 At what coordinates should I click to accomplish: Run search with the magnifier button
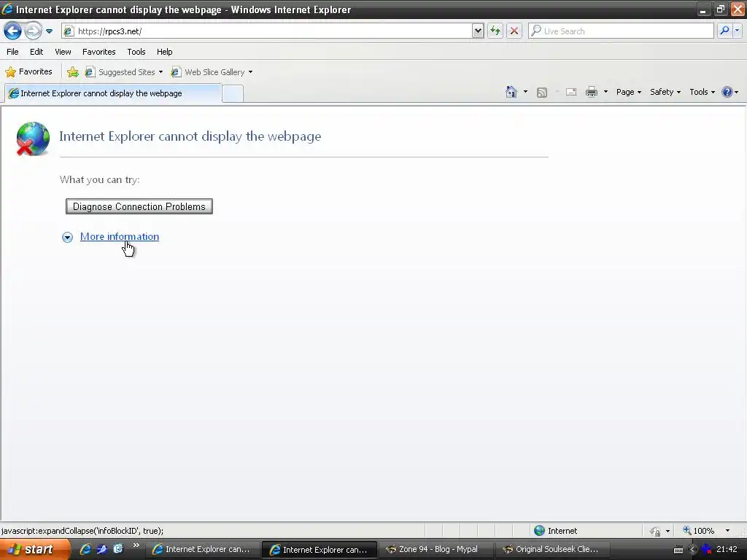tap(724, 31)
